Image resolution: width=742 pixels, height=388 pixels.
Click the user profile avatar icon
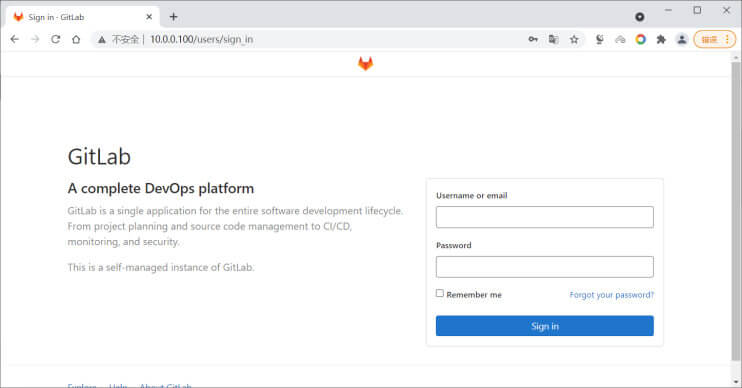[x=681, y=39]
